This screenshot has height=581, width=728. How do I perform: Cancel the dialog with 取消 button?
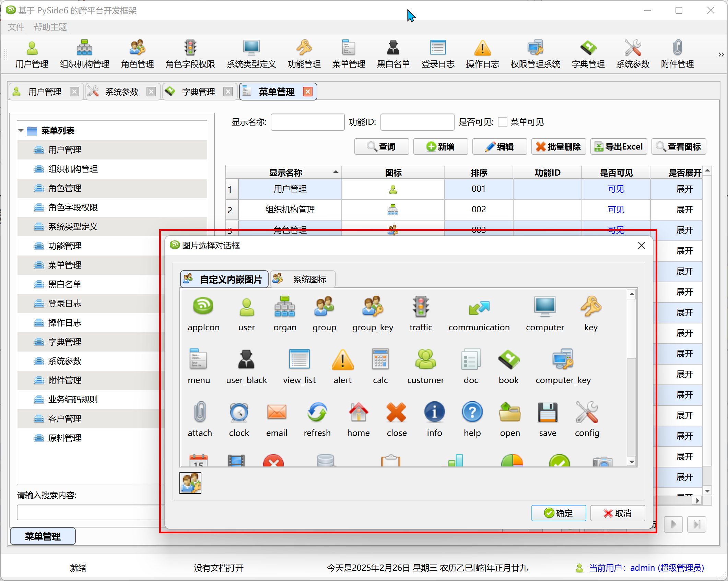(x=617, y=513)
